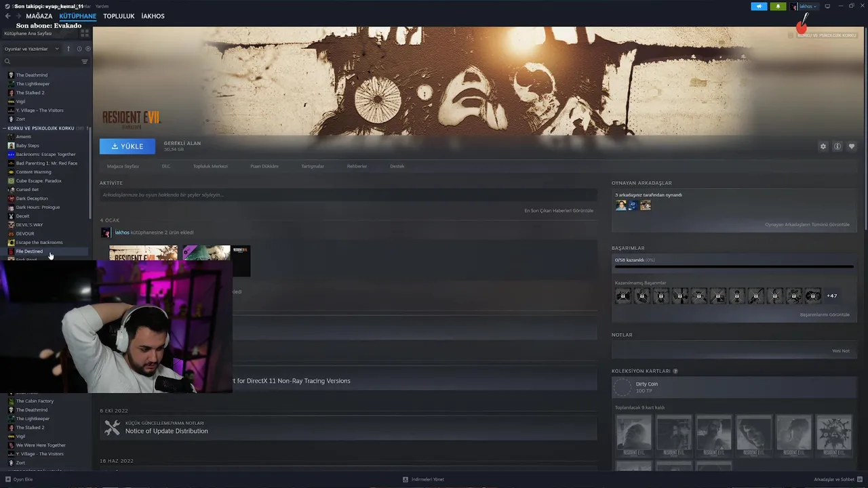Switch to the DLC tab

(x=166, y=166)
